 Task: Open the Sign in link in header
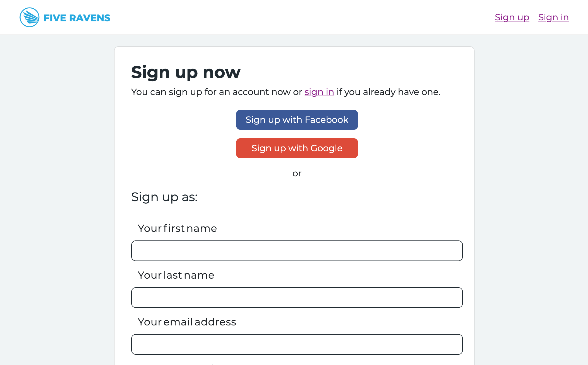click(x=553, y=17)
